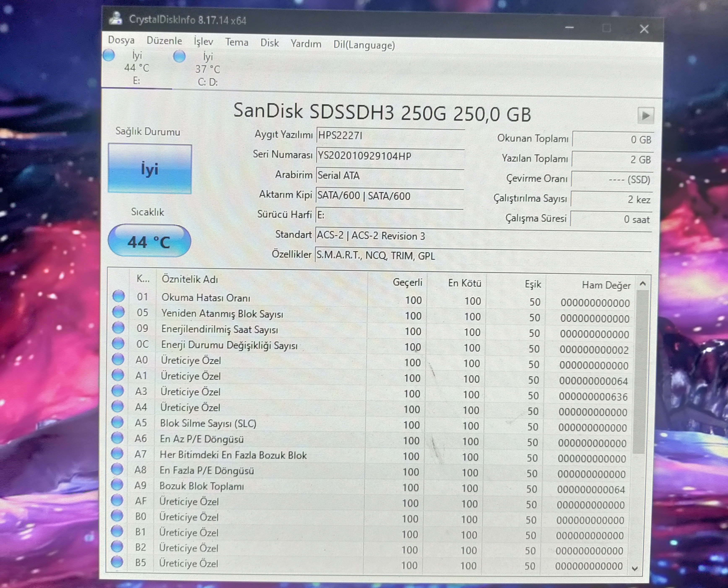728x588 pixels.
Task: Click the Seri Numarası field
Action: point(390,156)
